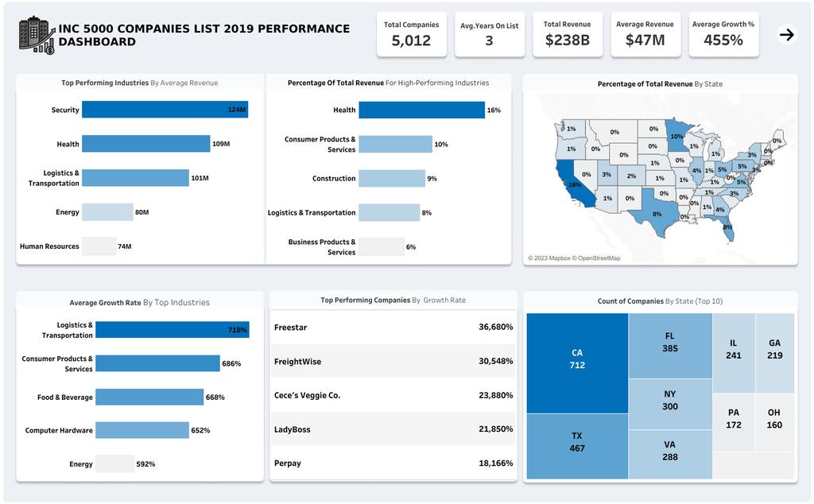Click Top Performing Industries chart title
The width and height of the screenshot is (814, 504).
(x=140, y=83)
